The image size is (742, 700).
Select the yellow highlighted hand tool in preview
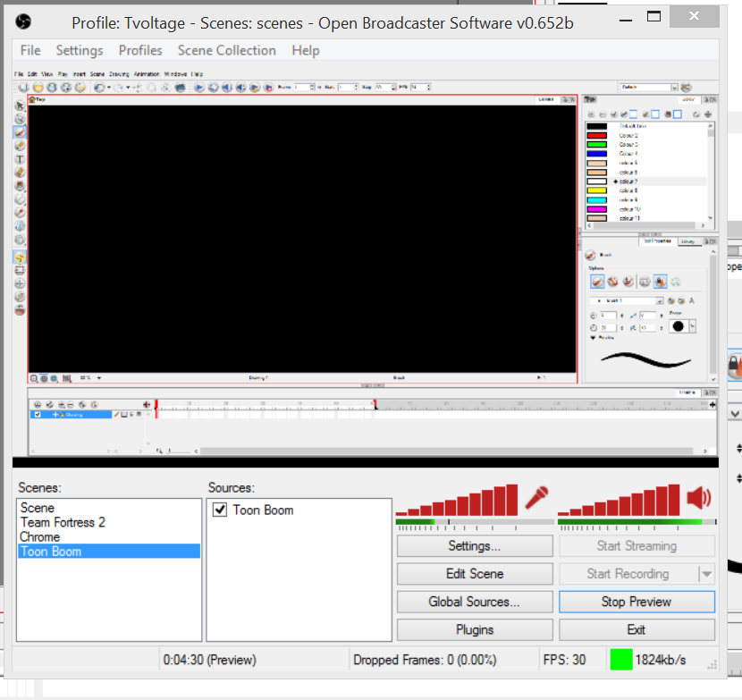(20, 257)
